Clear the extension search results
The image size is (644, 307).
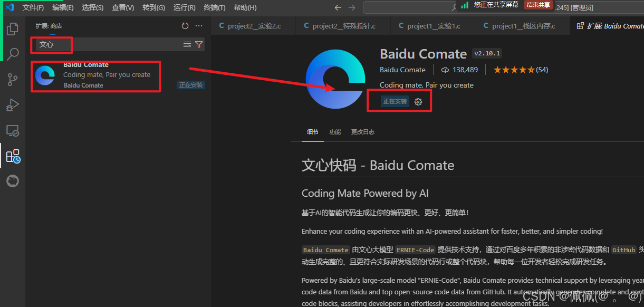pyautogui.click(x=187, y=44)
